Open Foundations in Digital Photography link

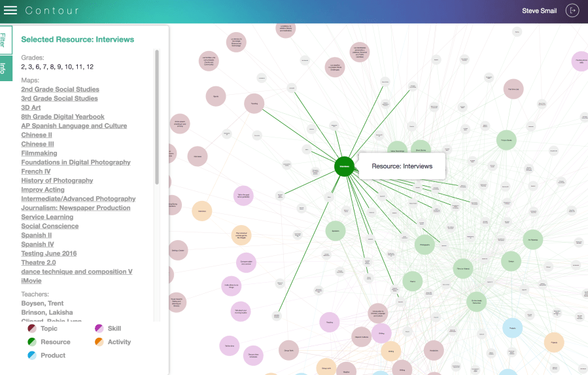(76, 163)
